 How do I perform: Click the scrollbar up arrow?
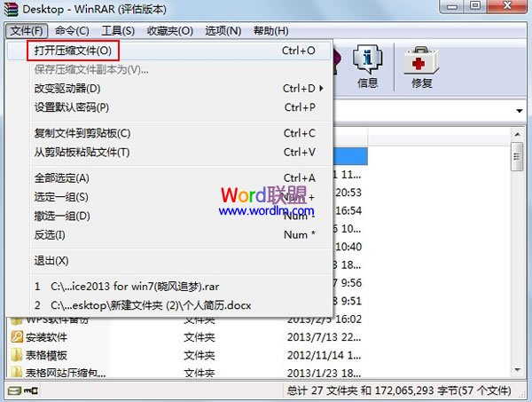pyautogui.click(x=518, y=135)
